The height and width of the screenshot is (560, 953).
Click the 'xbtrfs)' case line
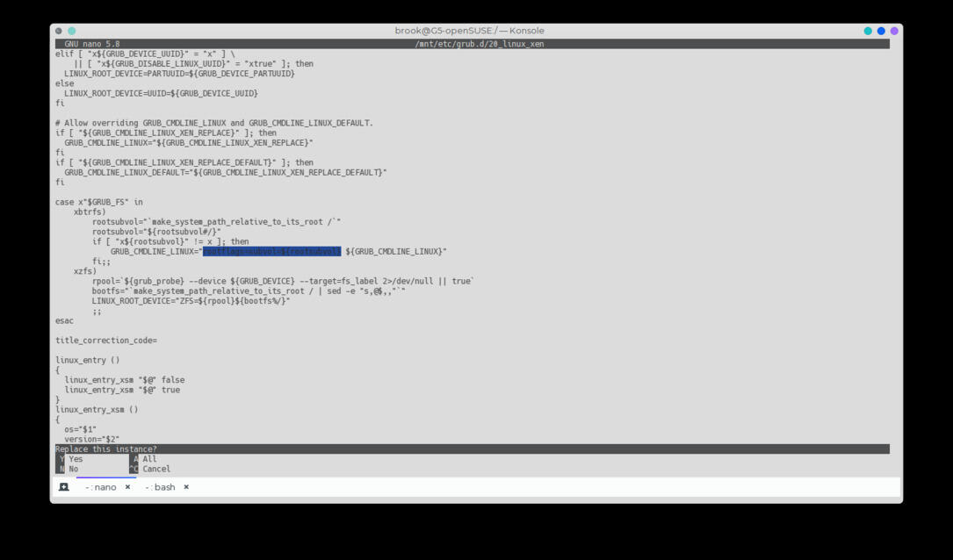(90, 212)
